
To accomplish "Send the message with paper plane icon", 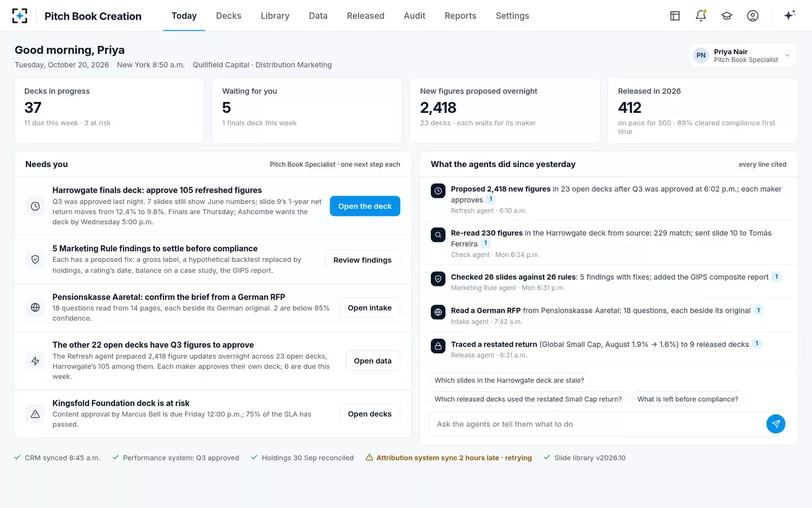I will point(776,424).
